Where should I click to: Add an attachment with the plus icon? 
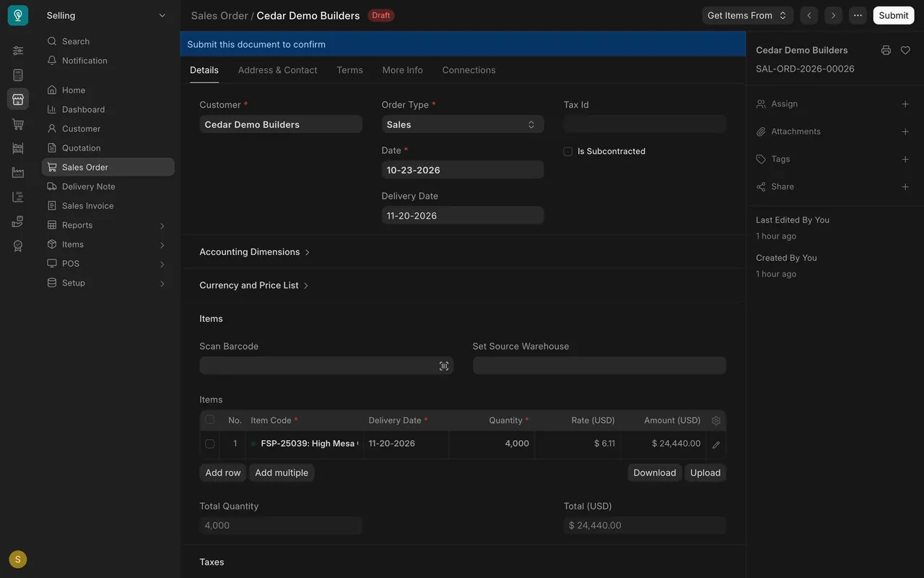[x=905, y=131]
